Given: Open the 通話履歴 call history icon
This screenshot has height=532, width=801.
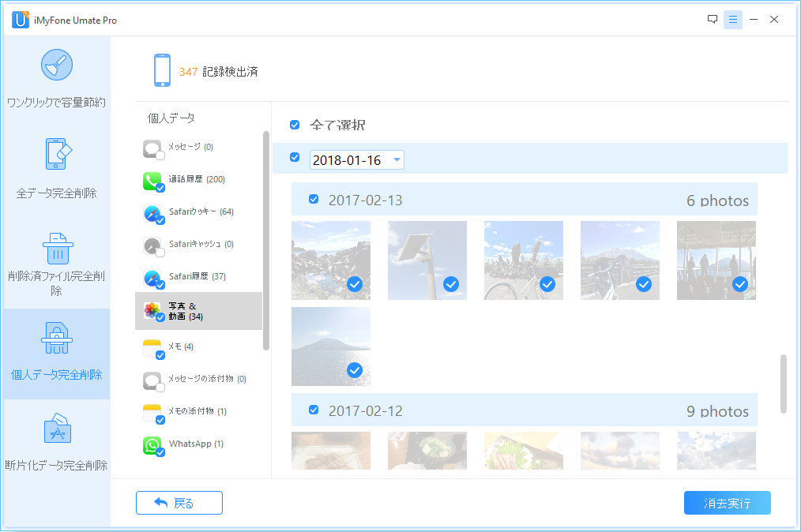Looking at the screenshot, I should click(153, 179).
